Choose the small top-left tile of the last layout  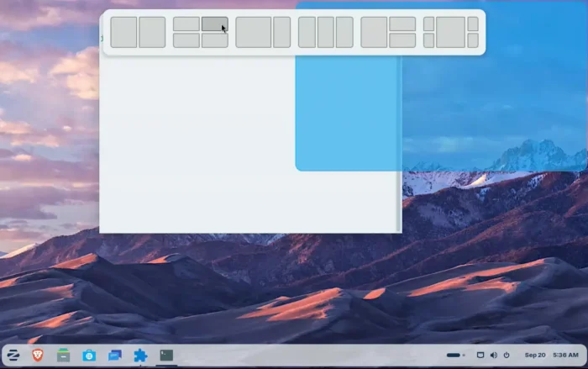tap(428, 24)
